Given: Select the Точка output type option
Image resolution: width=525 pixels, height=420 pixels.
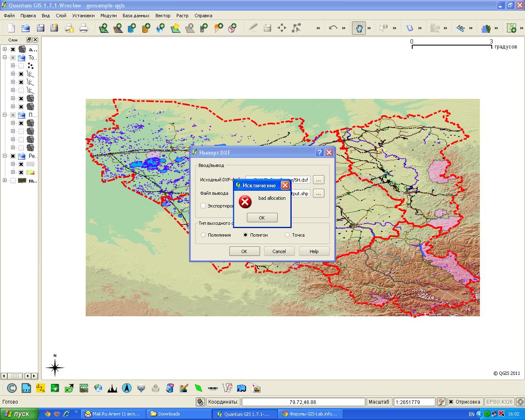Looking at the screenshot, I should (x=287, y=235).
